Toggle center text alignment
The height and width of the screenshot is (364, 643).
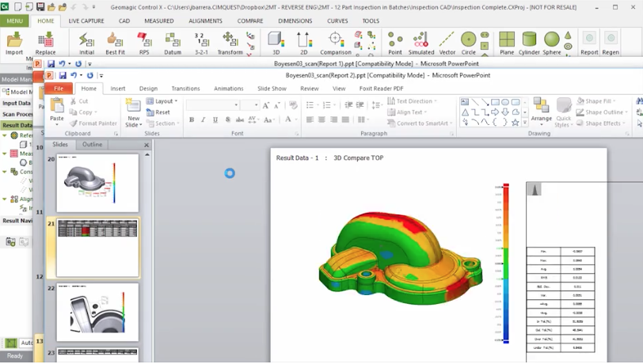322,119
